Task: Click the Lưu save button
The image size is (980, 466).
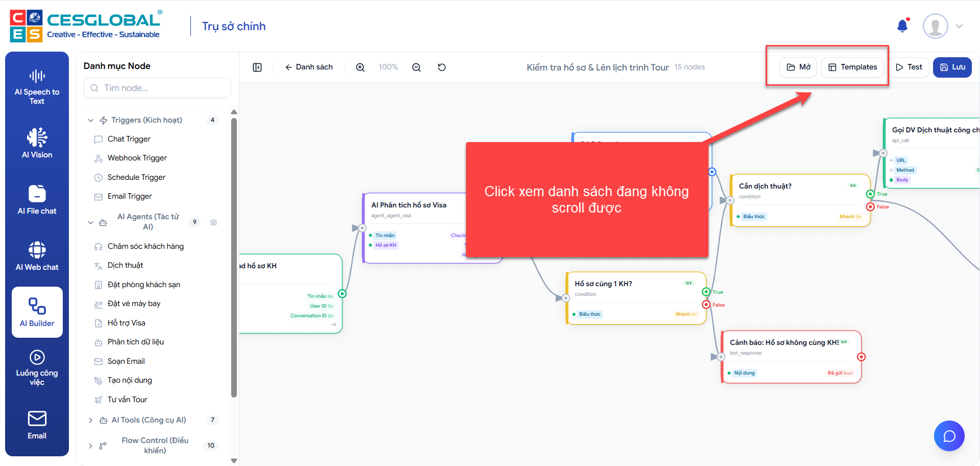Action: click(952, 67)
